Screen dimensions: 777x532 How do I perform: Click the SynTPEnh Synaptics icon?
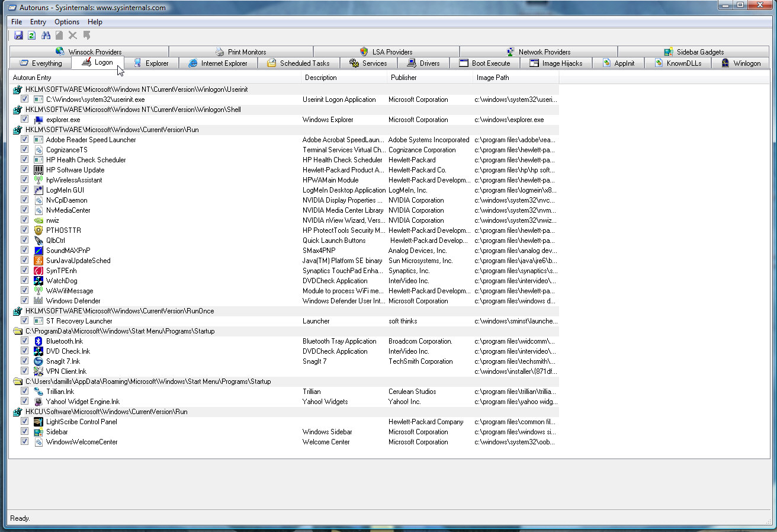click(38, 271)
